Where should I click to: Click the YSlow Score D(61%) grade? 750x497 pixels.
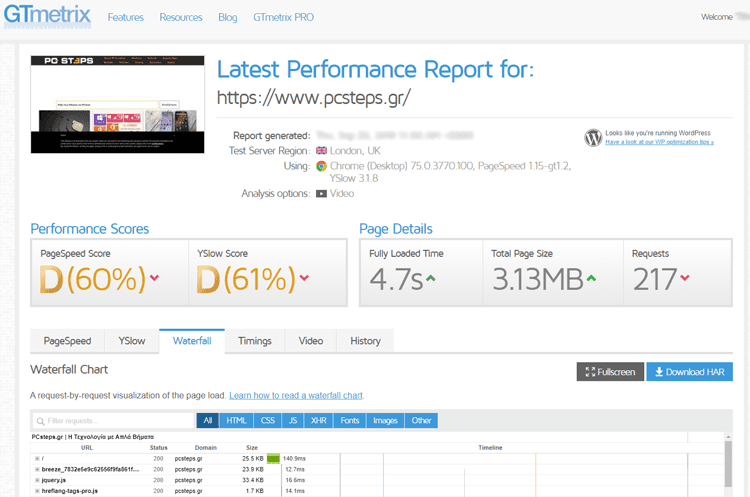[x=246, y=279]
